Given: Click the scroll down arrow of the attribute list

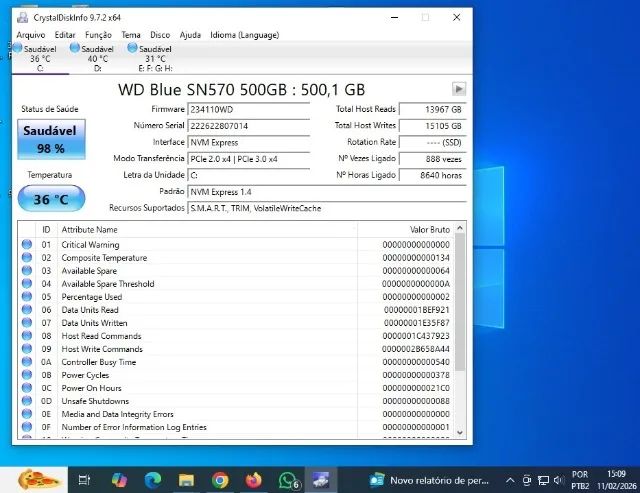Looking at the screenshot, I should pyautogui.click(x=460, y=433).
